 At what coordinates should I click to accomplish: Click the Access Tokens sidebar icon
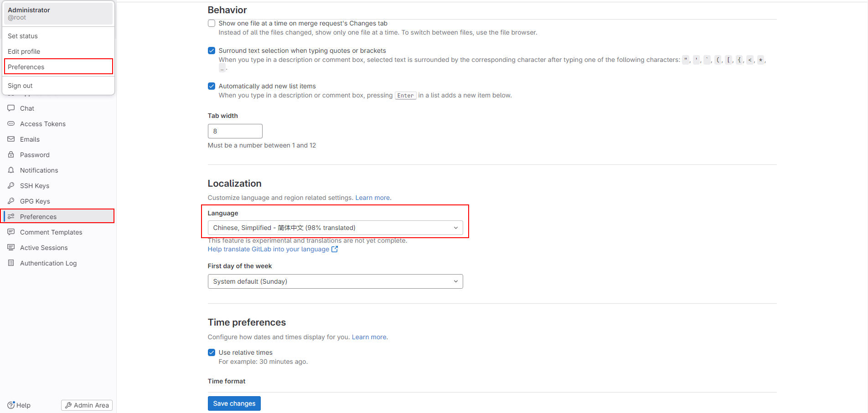(11, 124)
